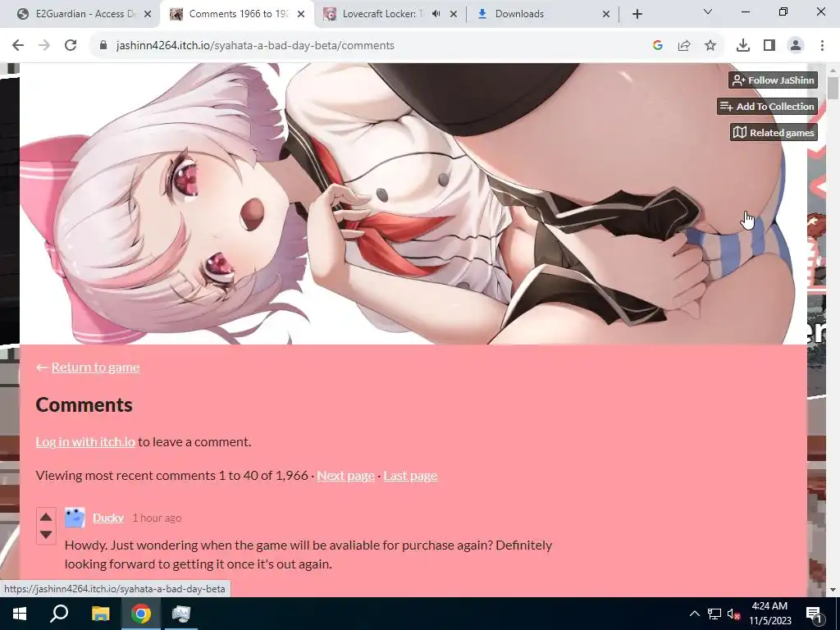
Task: Click the browser forward arrow
Action: [44, 46]
